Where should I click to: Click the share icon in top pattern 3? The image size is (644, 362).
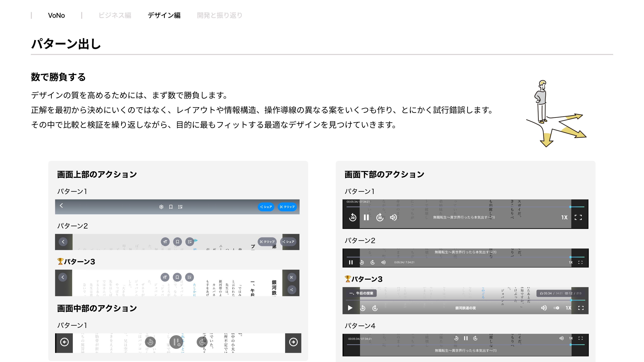click(291, 290)
